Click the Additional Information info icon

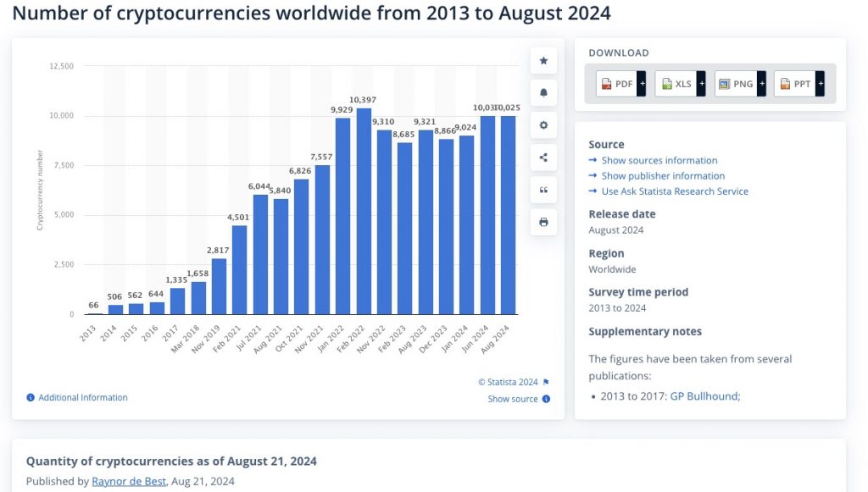pos(31,398)
